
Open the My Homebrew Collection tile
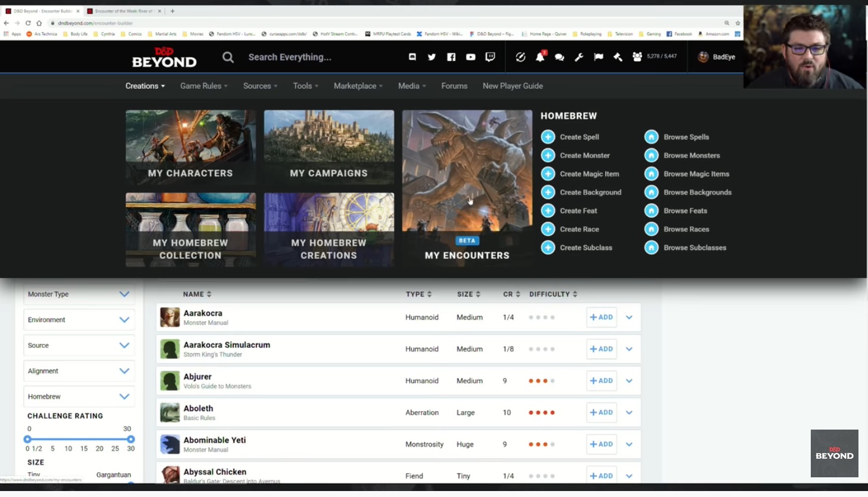coord(191,230)
